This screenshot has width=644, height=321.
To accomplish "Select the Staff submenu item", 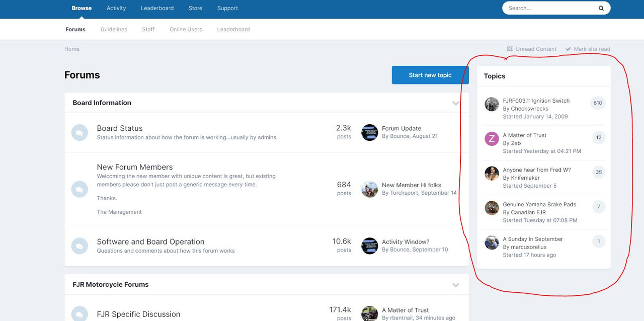I will pyautogui.click(x=148, y=29).
